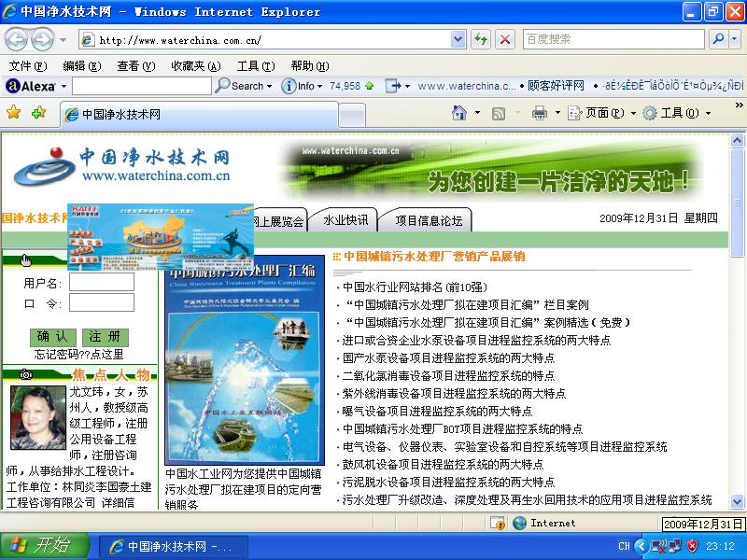Click the 忘记密码 点这里 link
Image resolution: width=747 pixels, height=560 pixels.
pyautogui.click(x=78, y=355)
